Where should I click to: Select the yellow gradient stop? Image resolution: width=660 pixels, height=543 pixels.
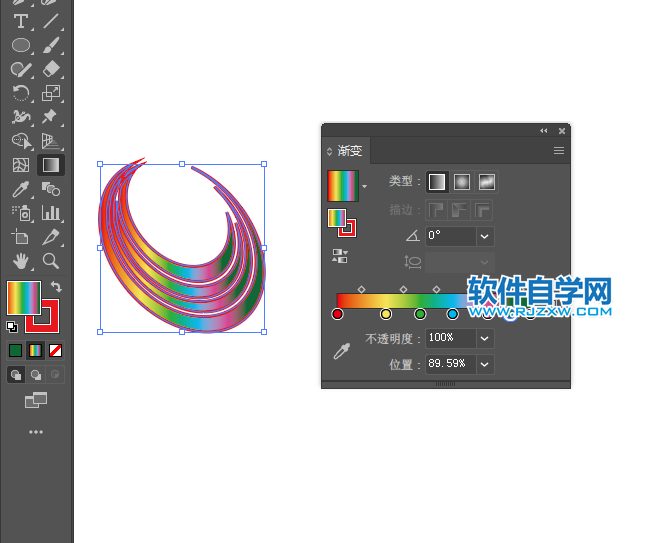pyautogui.click(x=386, y=314)
